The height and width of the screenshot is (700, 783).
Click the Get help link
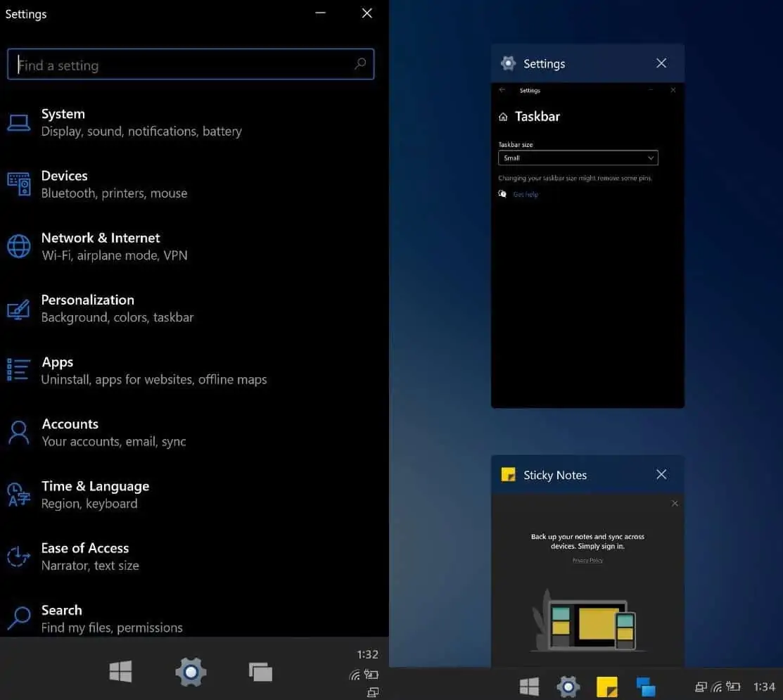point(525,194)
